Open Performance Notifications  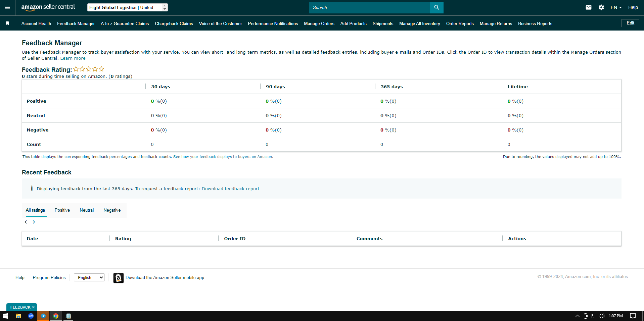point(273,23)
